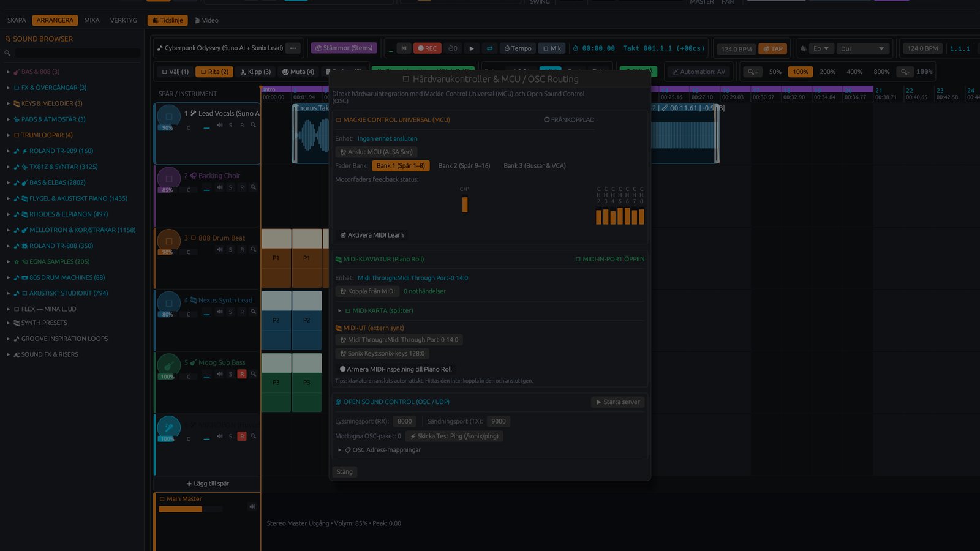Send test ping with Skicka Test Ping
The height and width of the screenshot is (551, 980).
pyautogui.click(x=454, y=436)
